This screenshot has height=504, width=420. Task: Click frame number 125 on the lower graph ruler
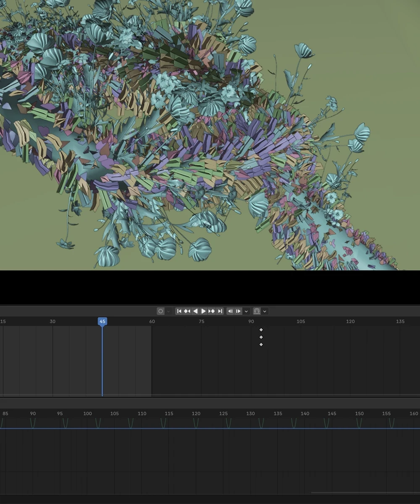click(x=223, y=414)
